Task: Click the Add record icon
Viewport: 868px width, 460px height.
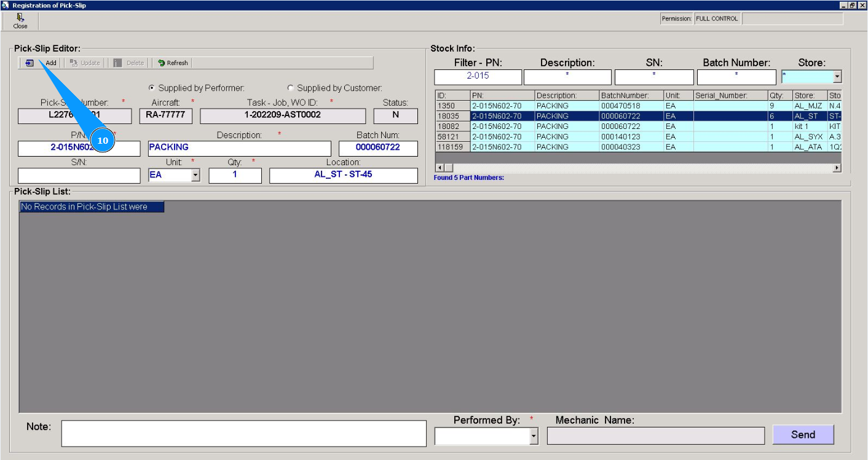Action: (x=30, y=63)
